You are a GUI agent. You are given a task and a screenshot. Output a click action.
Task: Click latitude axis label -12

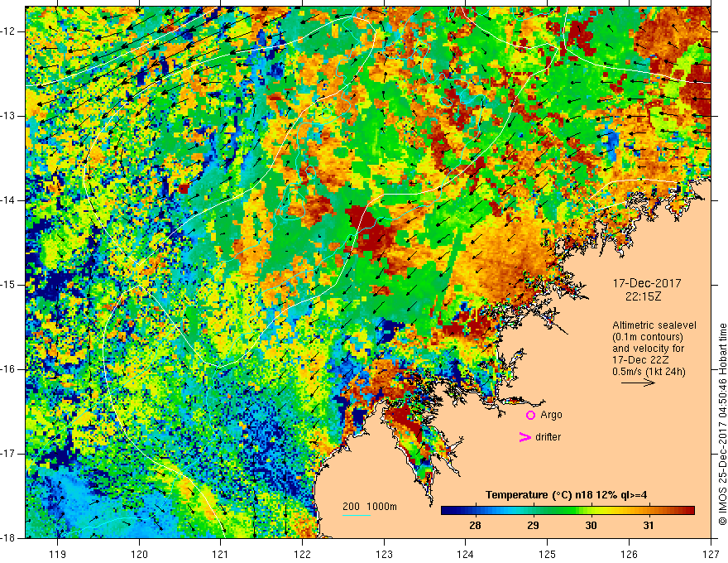click(x=9, y=31)
